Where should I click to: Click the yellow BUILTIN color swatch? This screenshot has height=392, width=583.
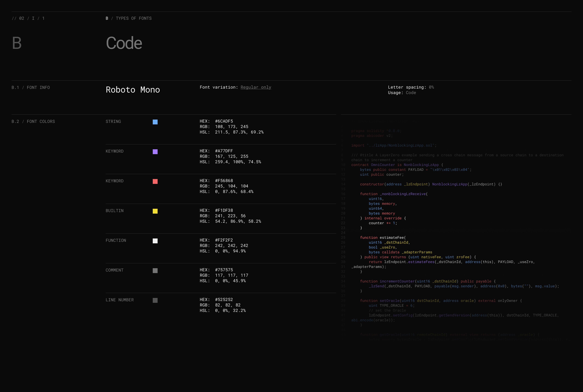pos(155,211)
